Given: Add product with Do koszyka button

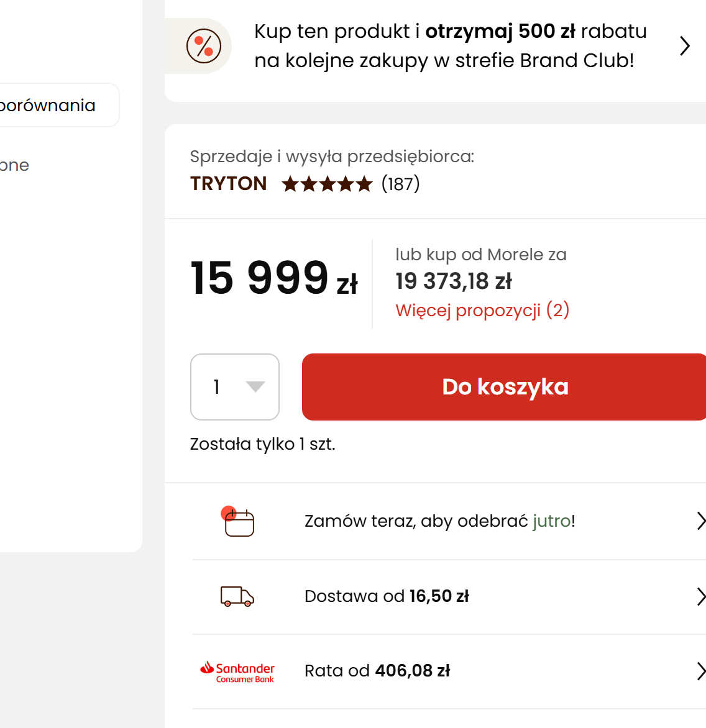Looking at the screenshot, I should [505, 387].
